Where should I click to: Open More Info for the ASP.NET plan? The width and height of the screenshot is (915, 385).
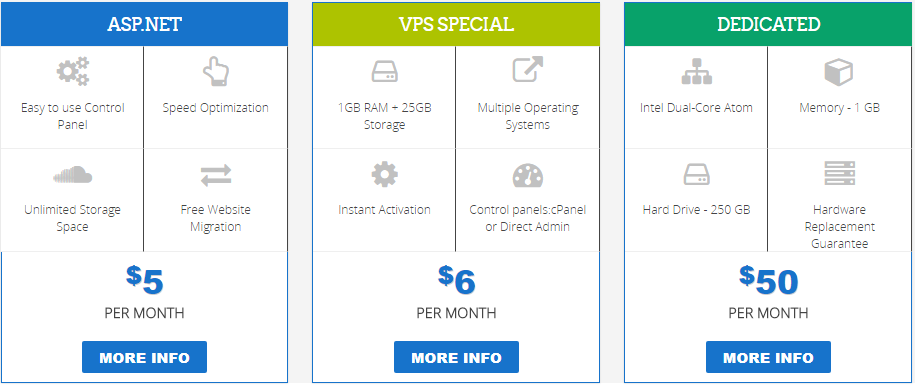[144, 357]
